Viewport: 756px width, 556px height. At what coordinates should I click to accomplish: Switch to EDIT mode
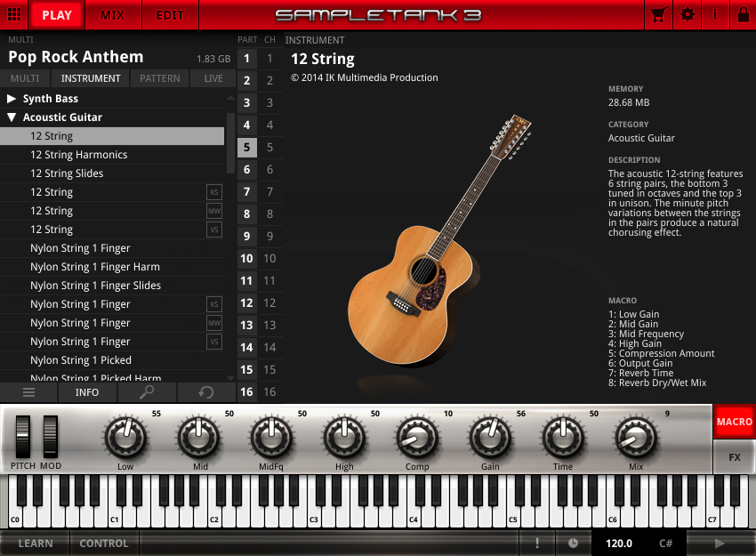tap(170, 15)
